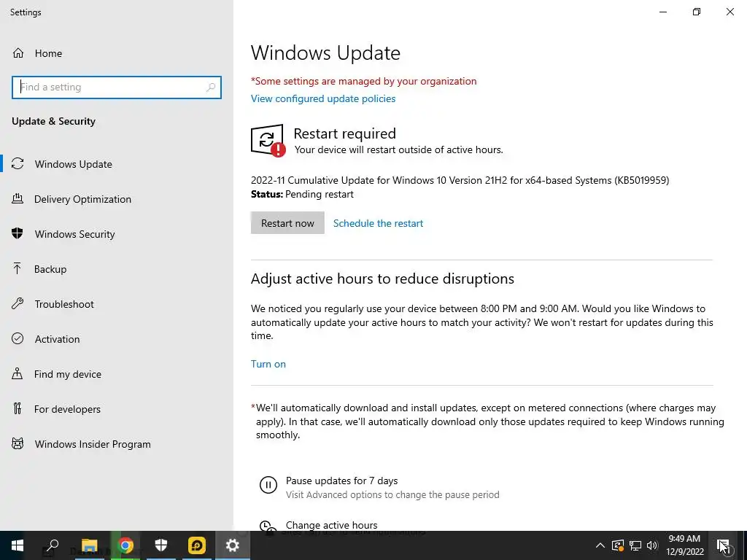Click the Troubleshoot wrench icon
Viewport: 747px width, 560px height.
tap(18, 304)
